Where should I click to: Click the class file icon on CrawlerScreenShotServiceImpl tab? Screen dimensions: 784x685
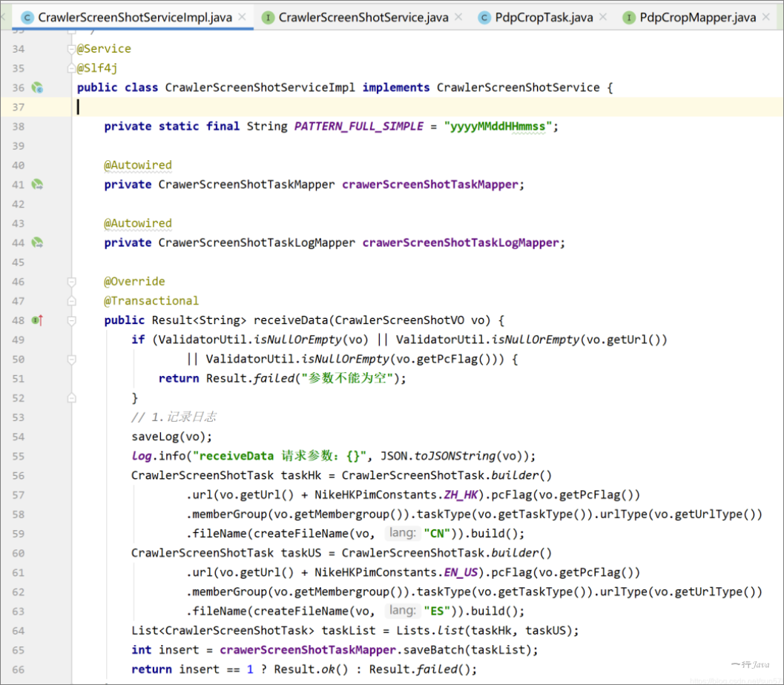[27, 18]
